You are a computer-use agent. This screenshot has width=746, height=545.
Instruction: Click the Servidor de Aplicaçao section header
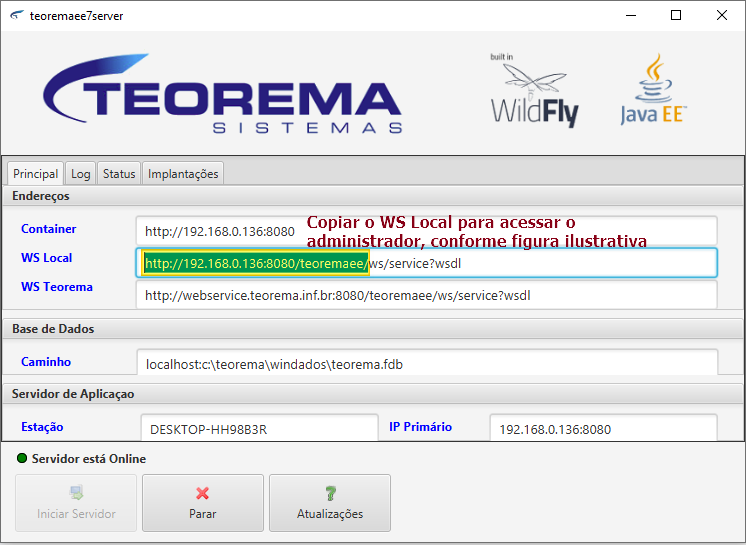pos(373,394)
